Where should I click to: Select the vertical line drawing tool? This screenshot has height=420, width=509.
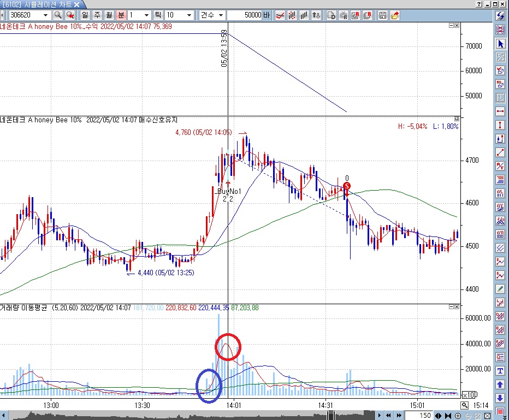point(500,125)
